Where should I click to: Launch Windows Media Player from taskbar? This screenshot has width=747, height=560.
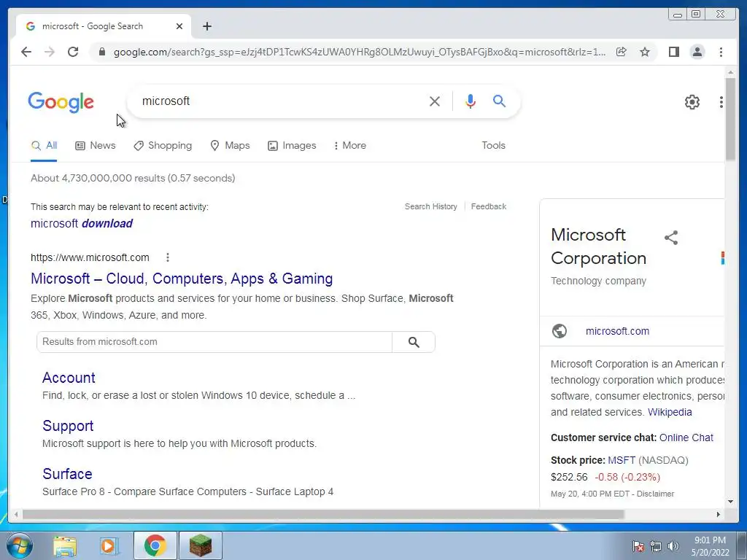(109, 546)
